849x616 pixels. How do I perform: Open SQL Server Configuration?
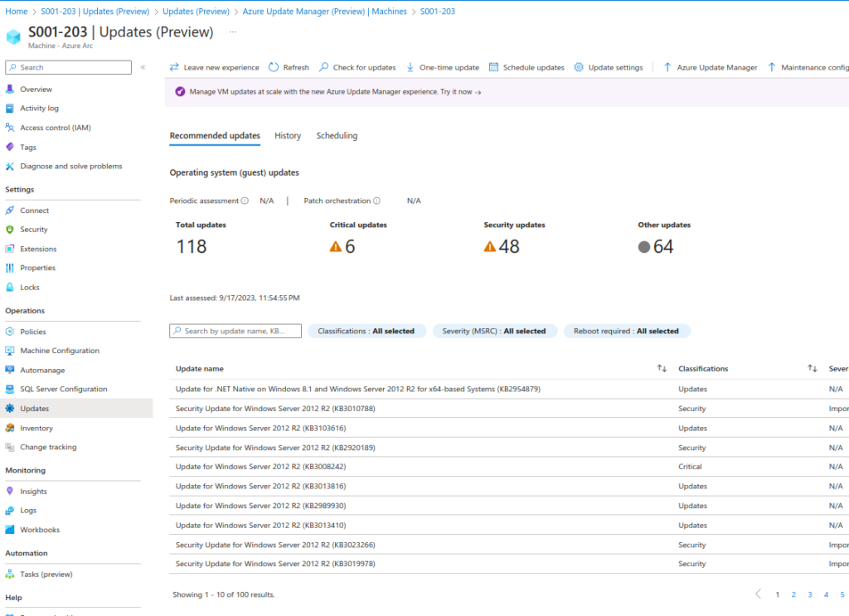[63, 389]
